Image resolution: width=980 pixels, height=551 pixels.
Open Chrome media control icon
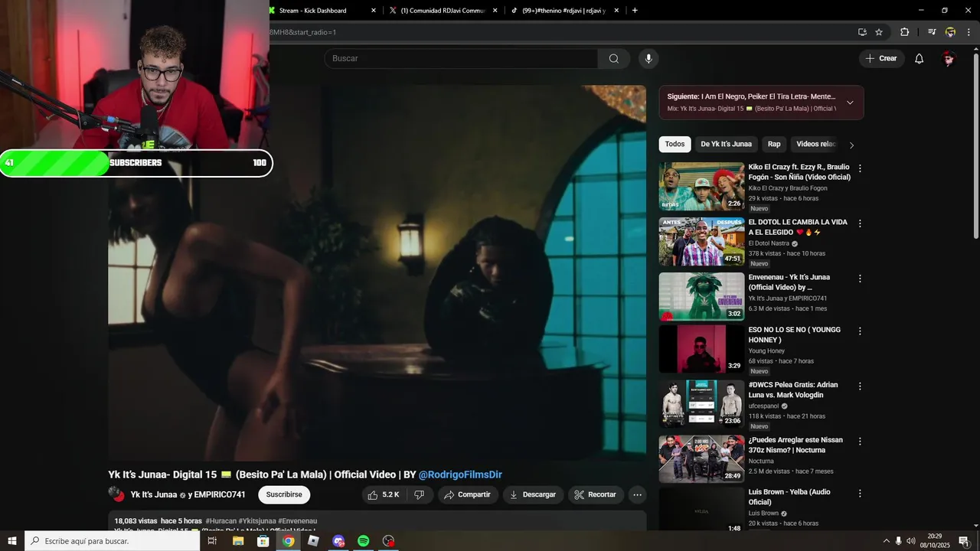(x=932, y=32)
